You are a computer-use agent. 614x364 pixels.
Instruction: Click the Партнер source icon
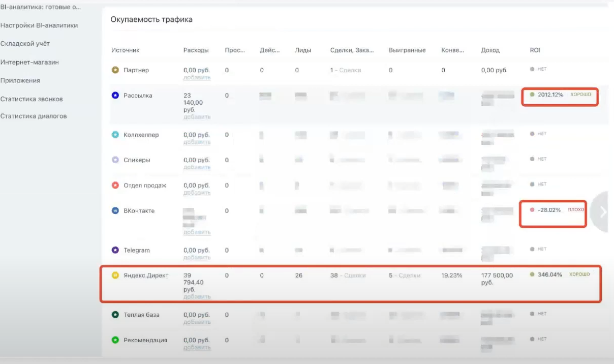pos(115,70)
